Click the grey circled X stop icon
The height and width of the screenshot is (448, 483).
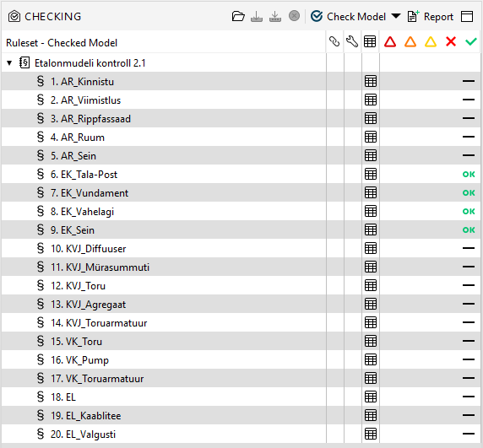[294, 16]
